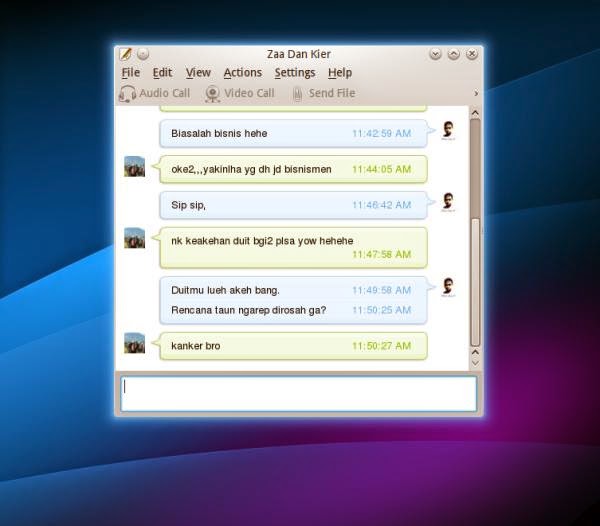Click the timestamp 11:42:59 AM

point(382,134)
